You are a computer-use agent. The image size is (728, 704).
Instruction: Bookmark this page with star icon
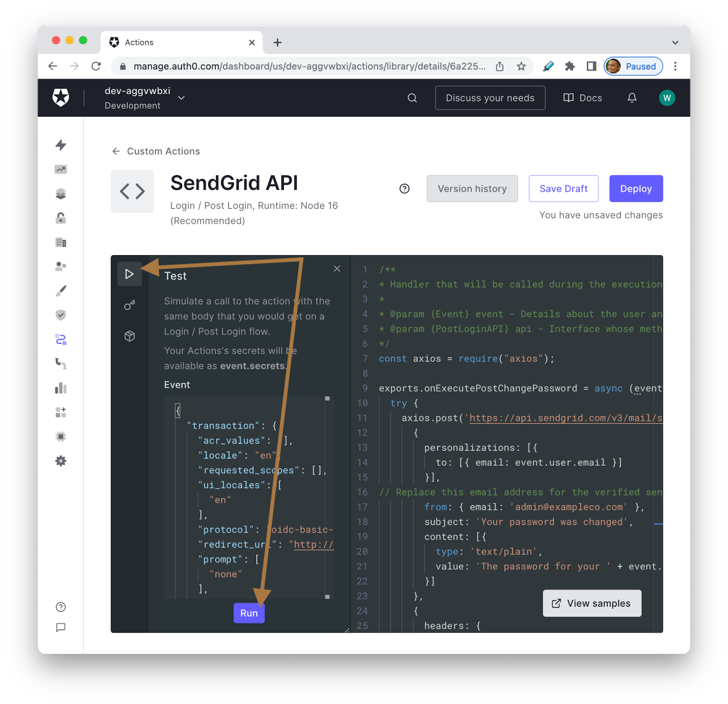click(x=521, y=66)
